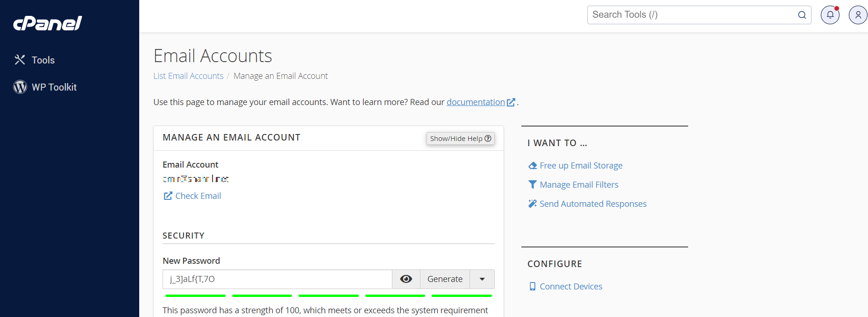Open notifications bell icon

click(x=830, y=15)
